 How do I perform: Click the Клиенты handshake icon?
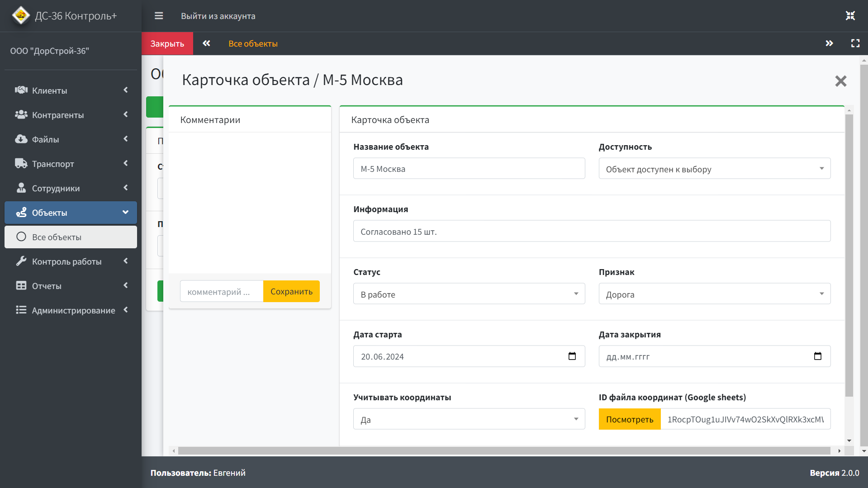click(x=21, y=90)
